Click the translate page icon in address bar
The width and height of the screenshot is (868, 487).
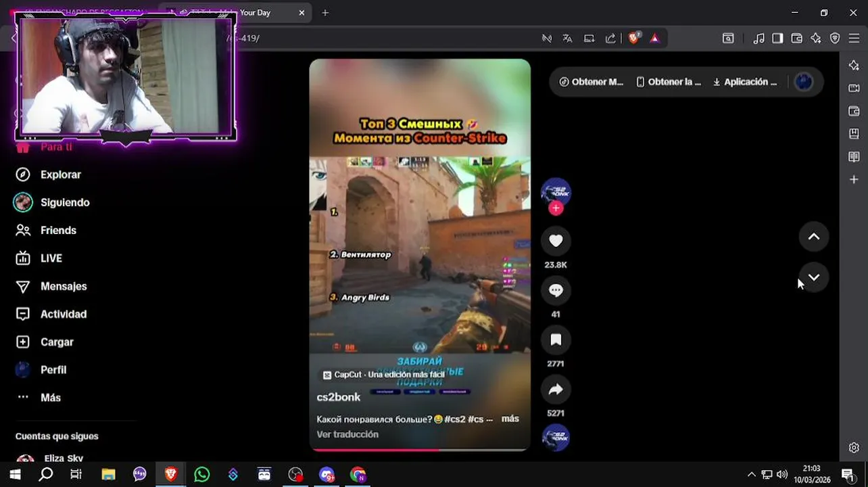pos(567,39)
